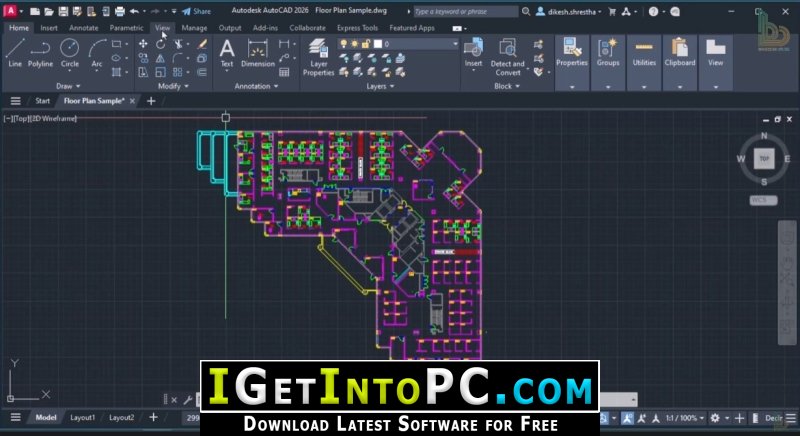Select the Dimension tool
800x436 pixels.
(258, 54)
